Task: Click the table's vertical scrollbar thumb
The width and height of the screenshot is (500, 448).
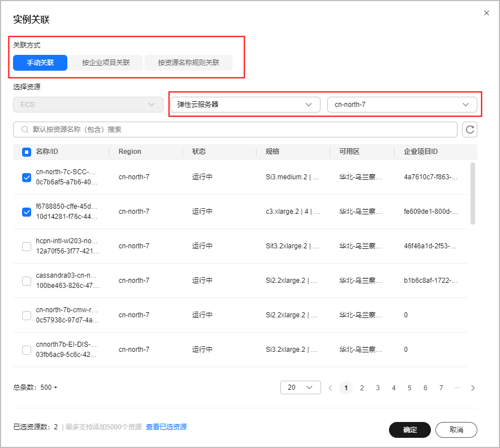Action: point(473,193)
